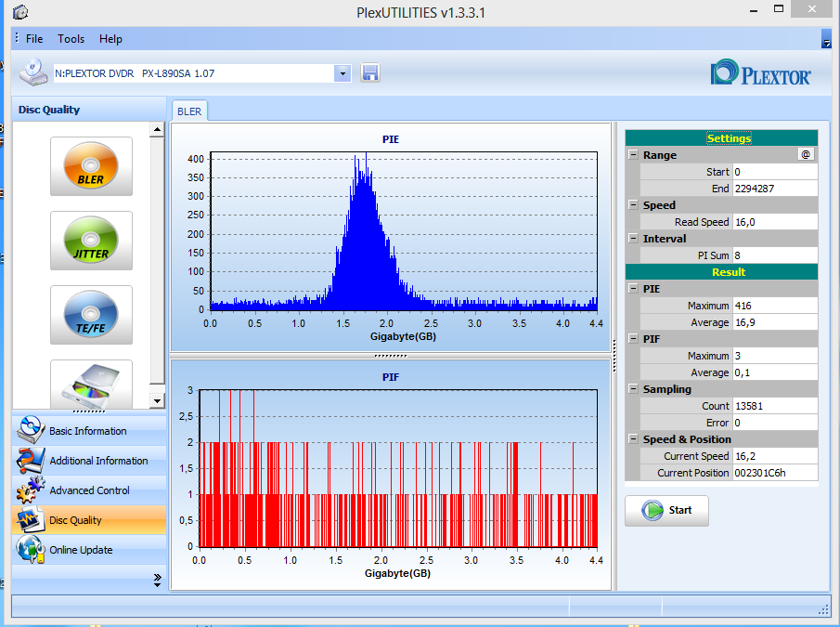This screenshot has height=627, width=840.
Task: Collapse the Range section
Action: 633,154
